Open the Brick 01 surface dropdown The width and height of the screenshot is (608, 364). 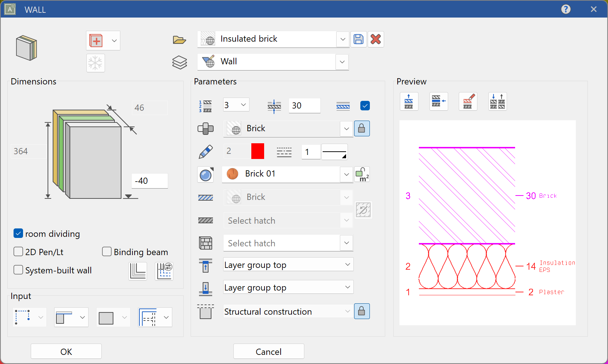[346, 174]
